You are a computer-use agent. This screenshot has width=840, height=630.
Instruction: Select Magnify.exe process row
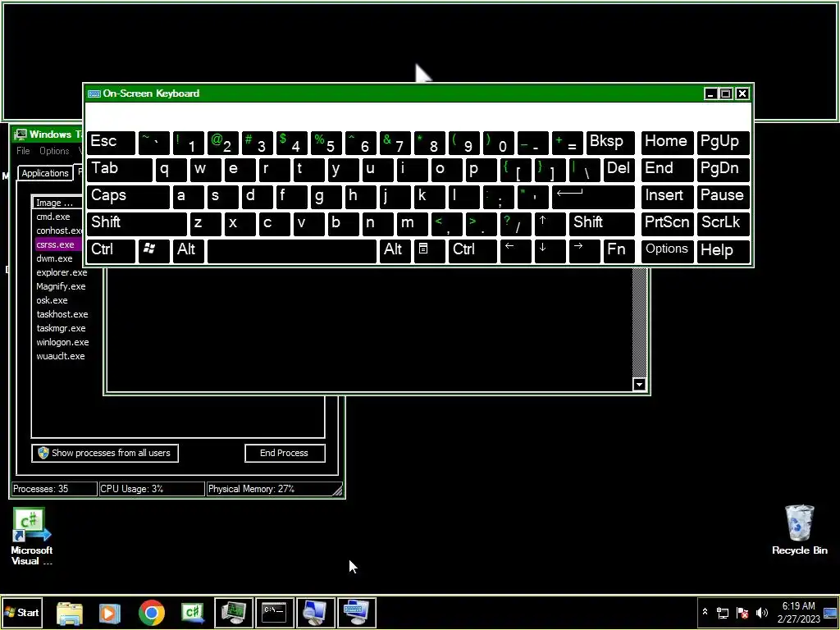[61, 286]
